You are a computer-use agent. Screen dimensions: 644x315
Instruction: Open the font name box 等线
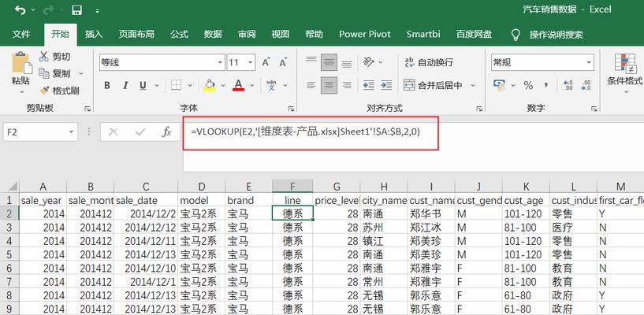pyautogui.click(x=162, y=62)
